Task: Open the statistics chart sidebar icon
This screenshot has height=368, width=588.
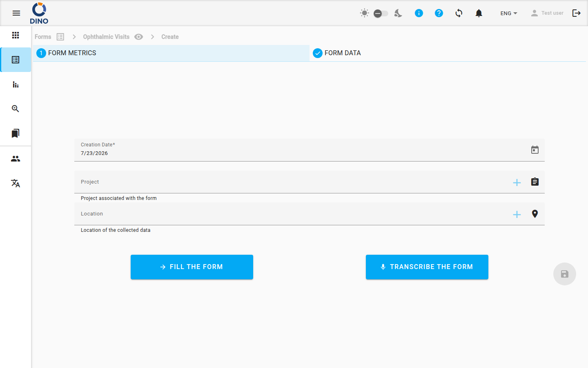Action: pos(16,84)
